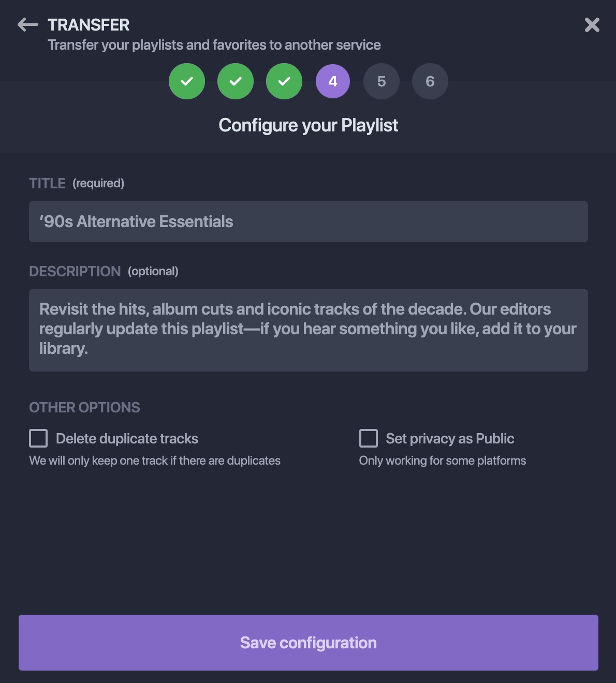Click the TRANSFER header title

click(x=89, y=25)
